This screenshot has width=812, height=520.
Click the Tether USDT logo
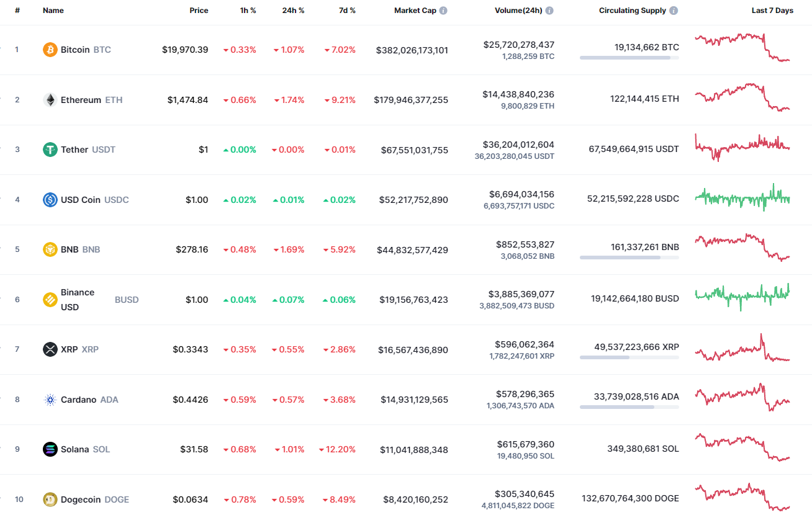(x=48, y=150)
